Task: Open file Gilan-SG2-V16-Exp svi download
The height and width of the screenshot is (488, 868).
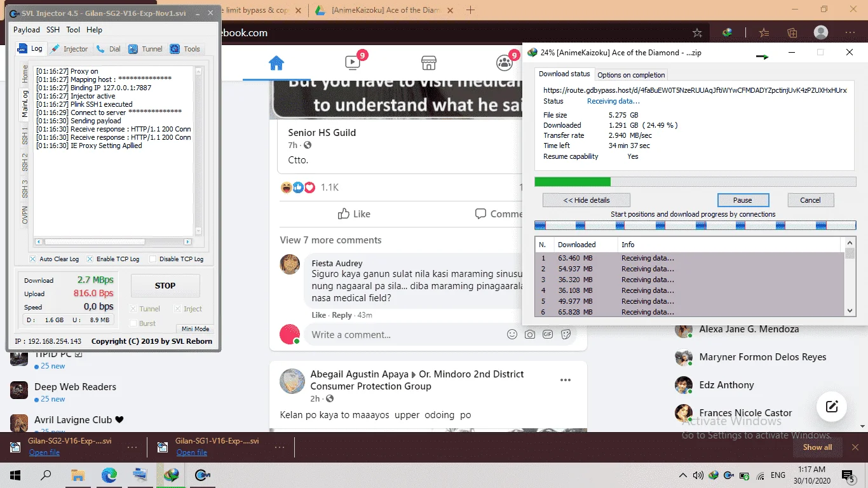Action: 44,452
